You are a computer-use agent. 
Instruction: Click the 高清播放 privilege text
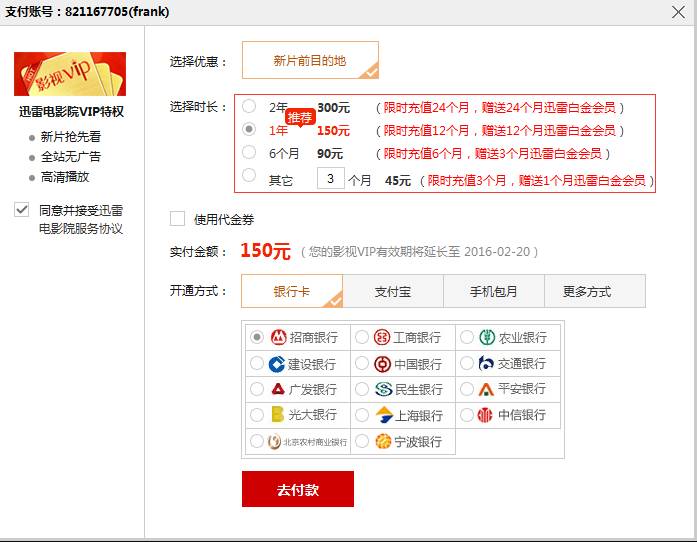65,177
